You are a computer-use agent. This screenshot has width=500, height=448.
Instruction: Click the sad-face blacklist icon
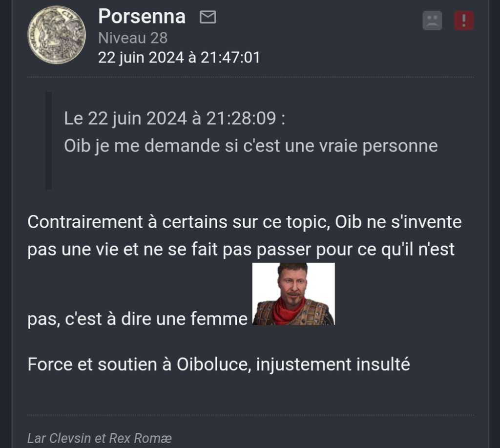point(432,21)
